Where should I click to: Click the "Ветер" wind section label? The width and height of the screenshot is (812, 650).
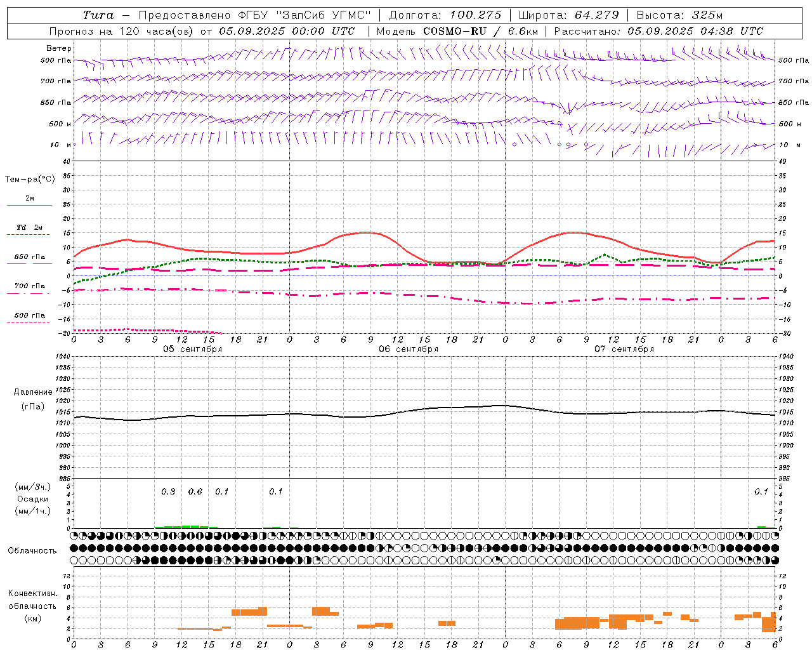[x=59, y=48]
